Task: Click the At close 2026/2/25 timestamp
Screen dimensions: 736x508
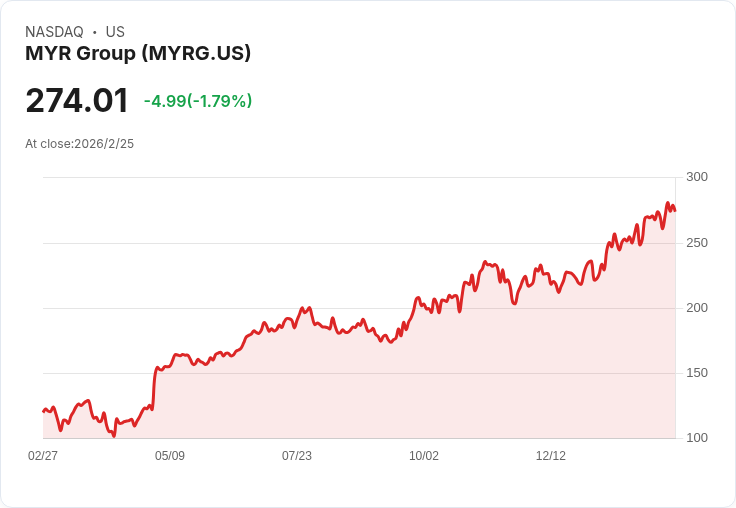Action: (x=79, y=144)
